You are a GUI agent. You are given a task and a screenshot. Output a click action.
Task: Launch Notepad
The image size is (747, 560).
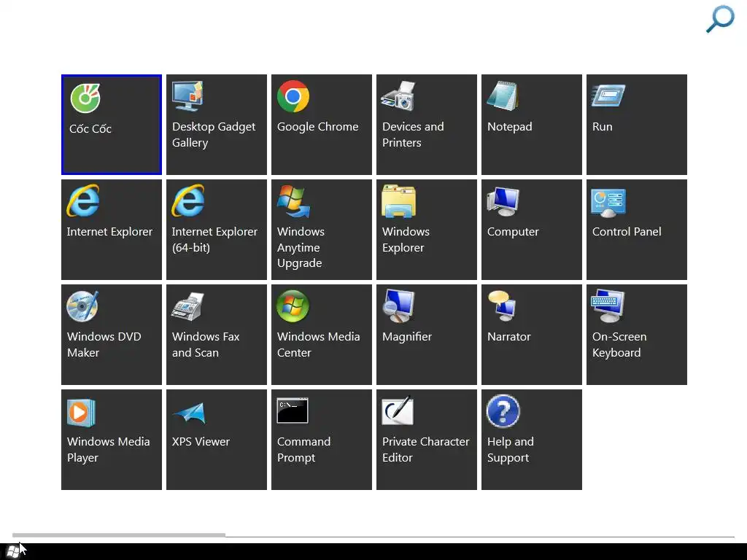tap(532, 125)
